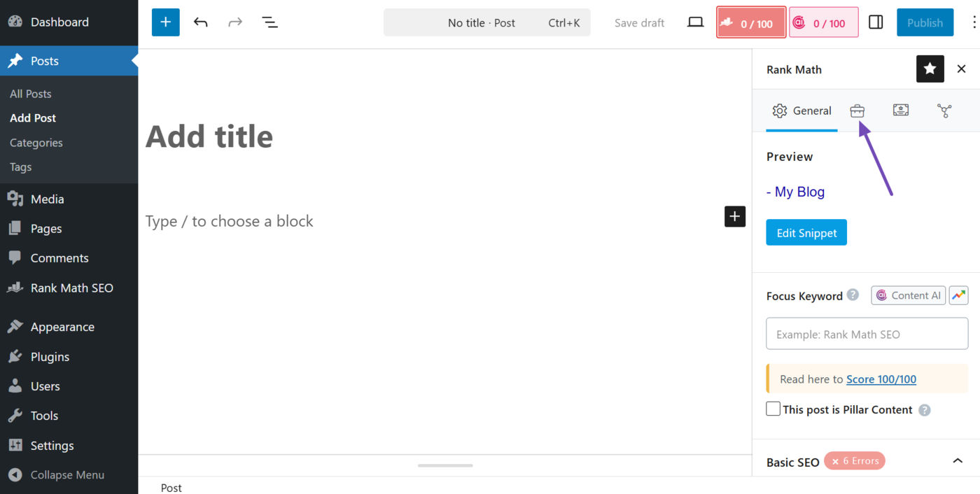980x494 pixels.
Task: Toggle the settings sidebar panel icon
Action: tap(876, 22)
